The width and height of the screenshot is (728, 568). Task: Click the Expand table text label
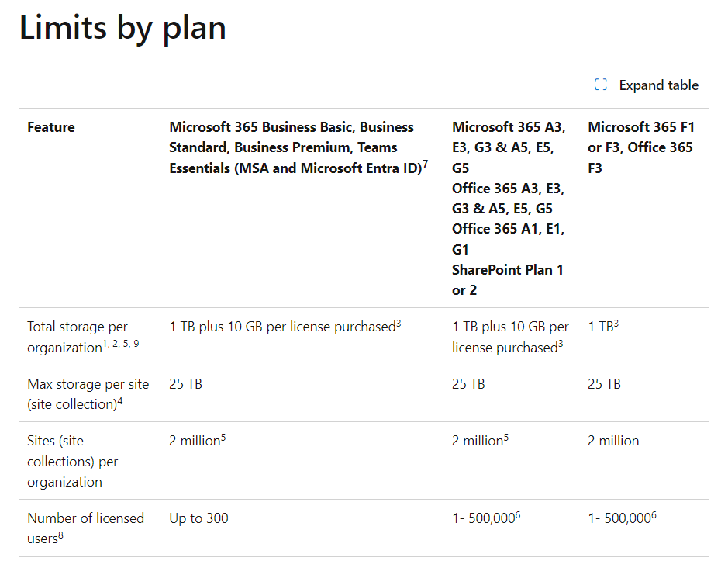[658, 85]
